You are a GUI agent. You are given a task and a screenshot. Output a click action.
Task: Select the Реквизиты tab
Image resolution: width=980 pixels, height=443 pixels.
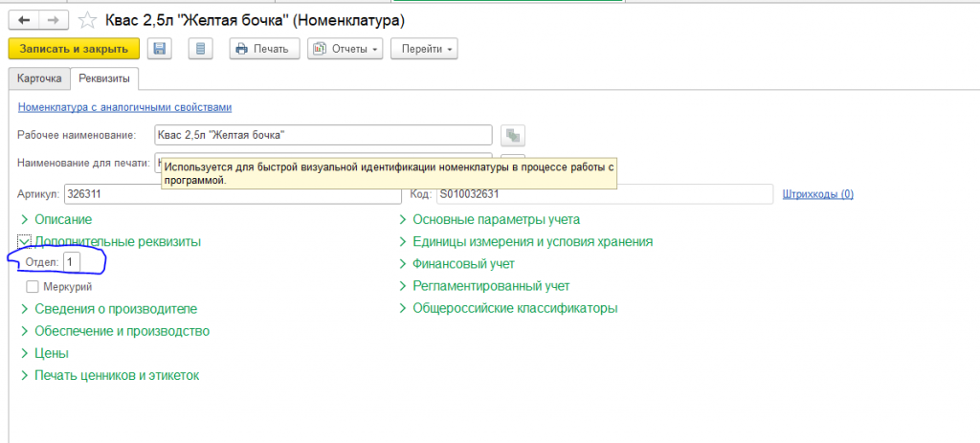(104, 78)
